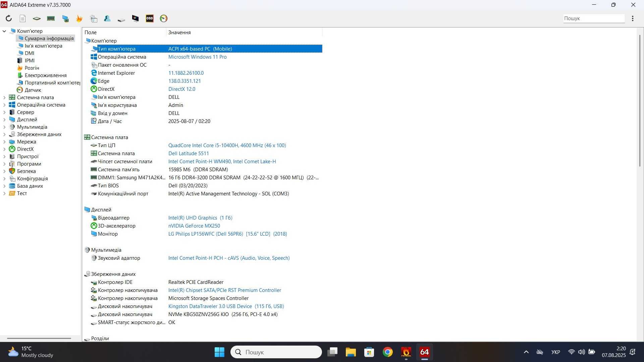Expand the Системна плата tree node

coord(4,98)
